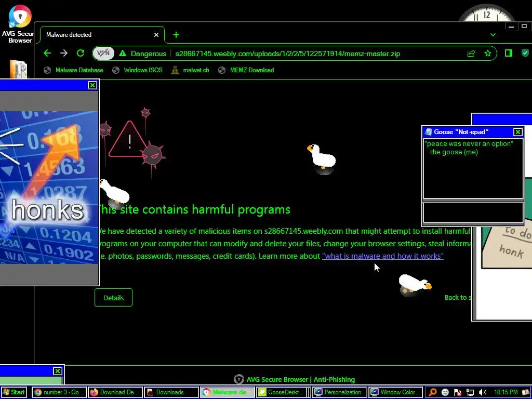Click the lower empty box in Goose Not-epad

473,212
